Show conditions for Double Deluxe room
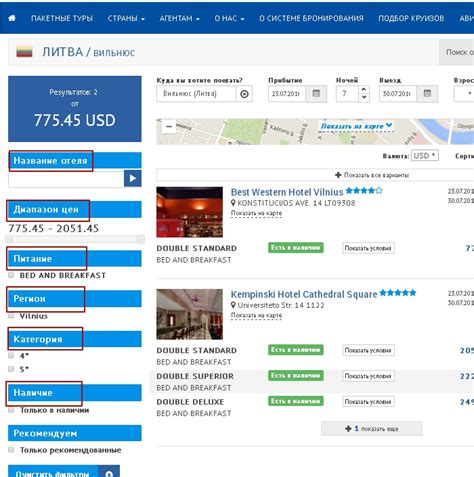The image size is (474, 477). tap(368, 402)
